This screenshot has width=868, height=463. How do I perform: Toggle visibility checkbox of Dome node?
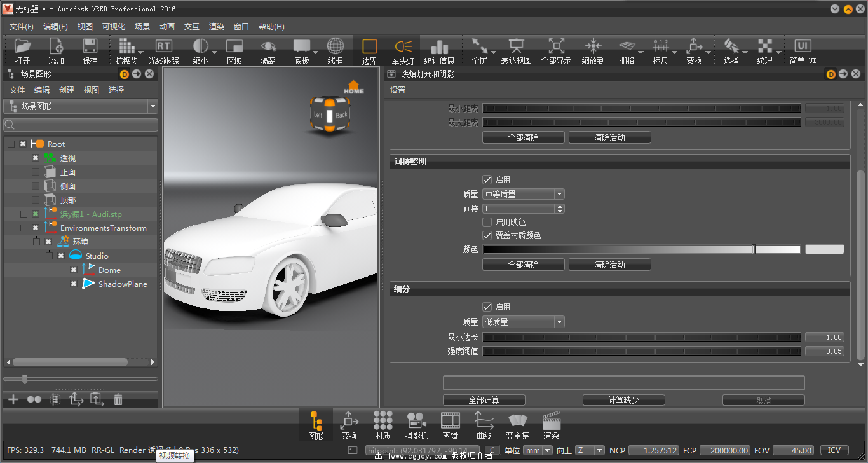[x=74, y=270]
